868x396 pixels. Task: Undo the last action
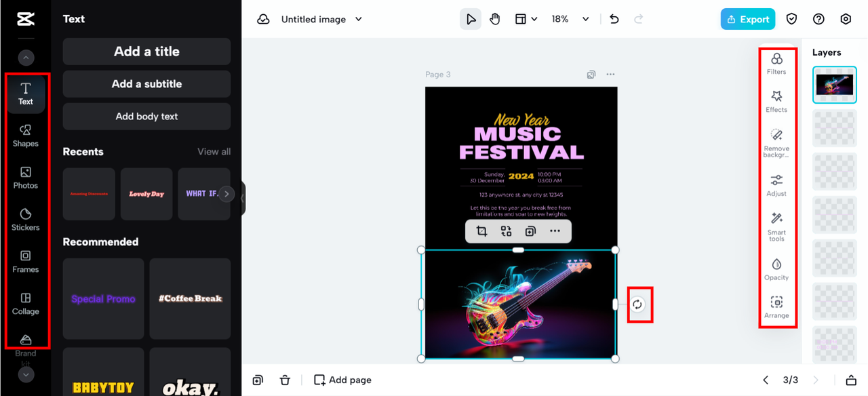(614, 19)
